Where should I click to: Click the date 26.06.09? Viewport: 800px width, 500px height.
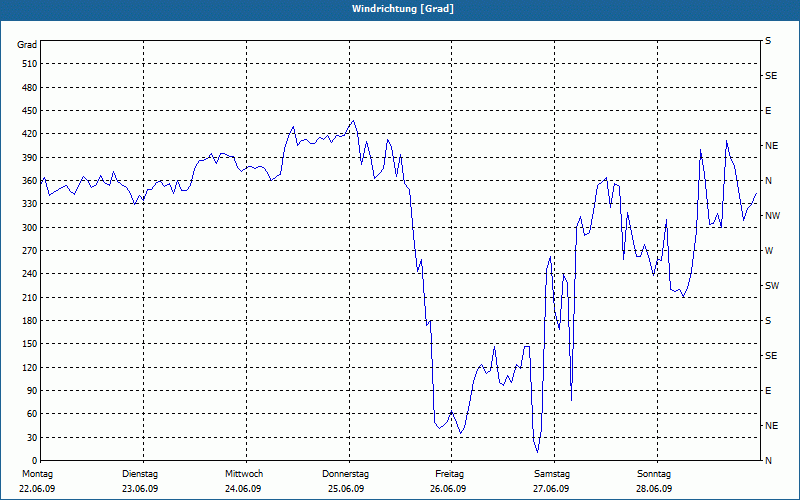(448, 489)
